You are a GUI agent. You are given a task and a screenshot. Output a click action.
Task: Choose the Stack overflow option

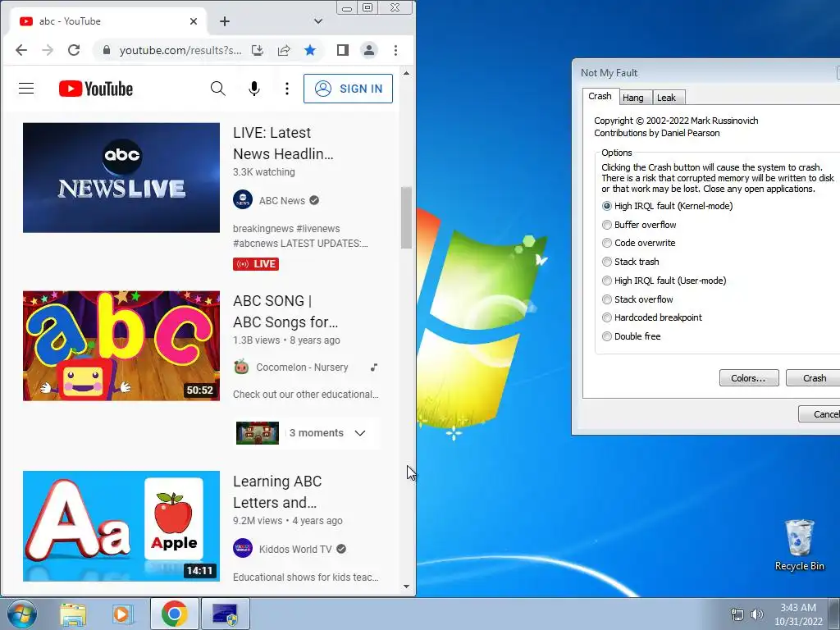coord(607,299)
